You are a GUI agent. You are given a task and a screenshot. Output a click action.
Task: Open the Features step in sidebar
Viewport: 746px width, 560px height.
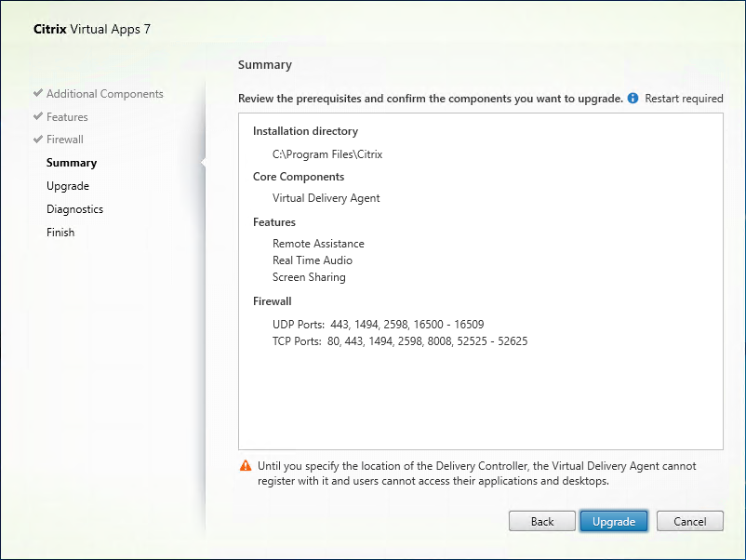tap(67, 117)
